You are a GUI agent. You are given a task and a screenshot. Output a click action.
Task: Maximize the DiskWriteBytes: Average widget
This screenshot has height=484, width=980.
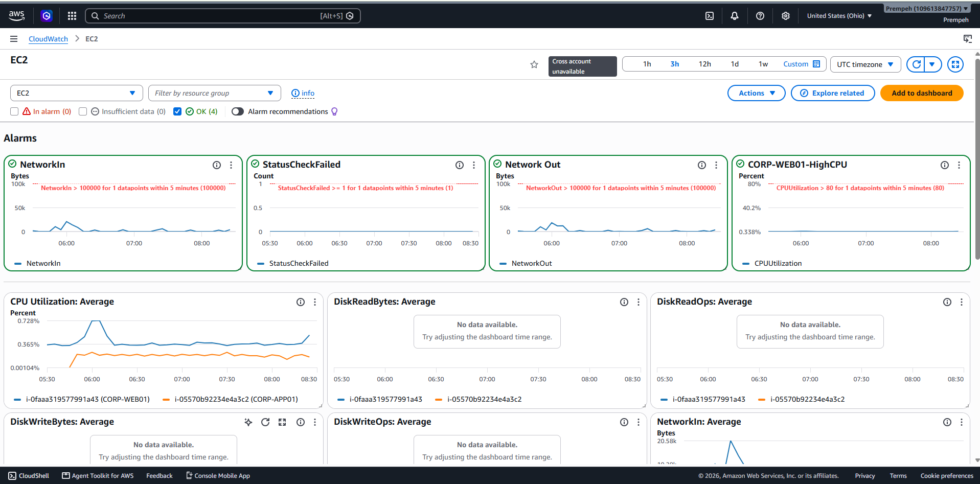282,422
